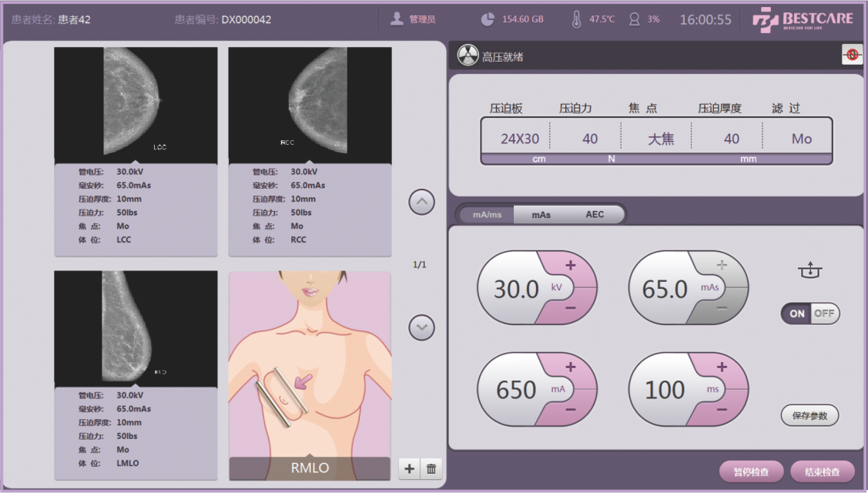
Task: Click the disk storage pie icon
Action: [488, 19]
